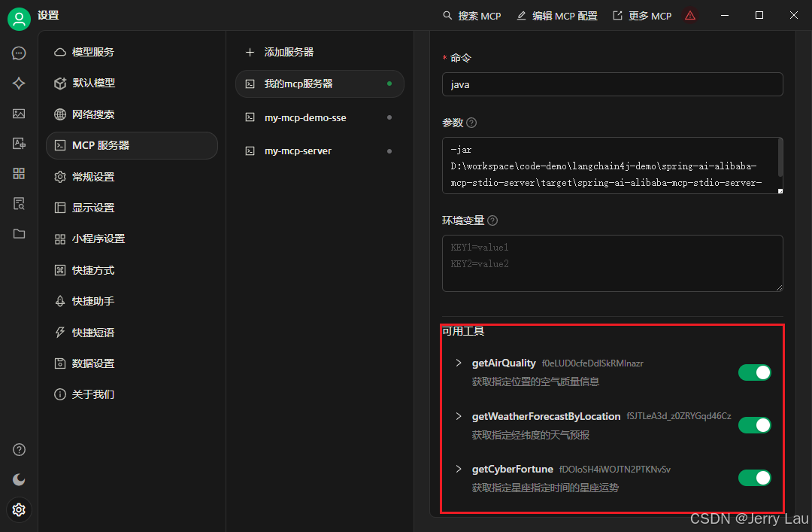Open the translate sidebar icon
Screen dimensions: 812x532
[x=19, y=143]
